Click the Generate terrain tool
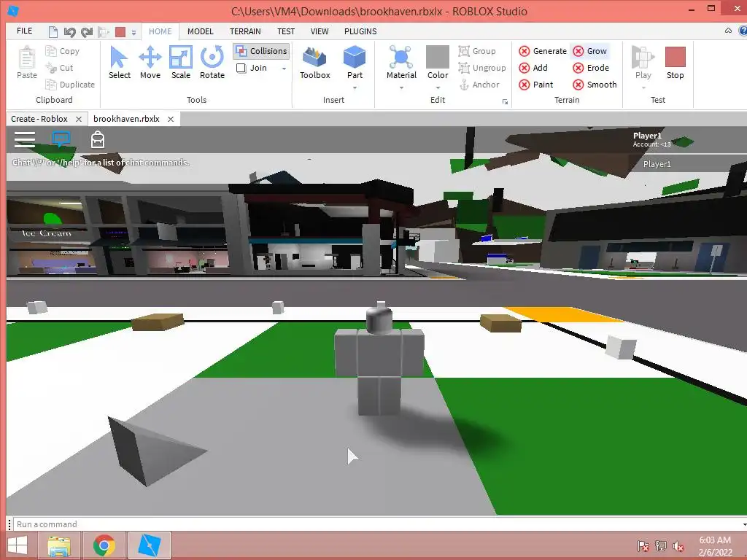 coord(543,51)
